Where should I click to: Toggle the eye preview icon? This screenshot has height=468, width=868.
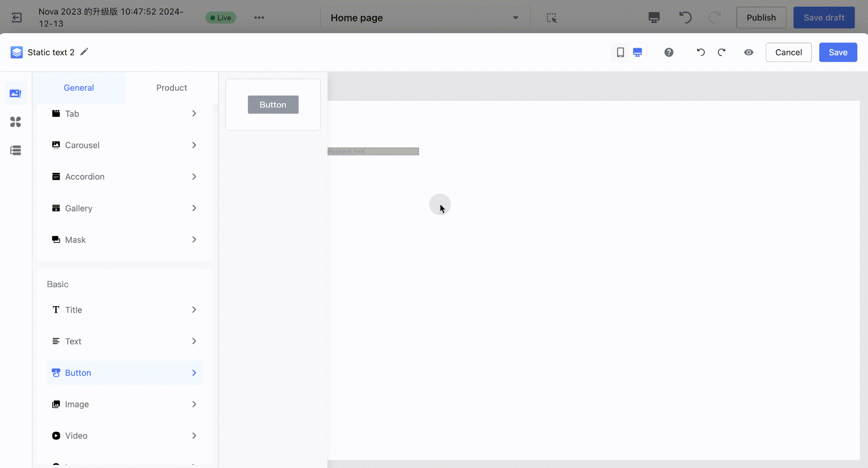click(x=748, y=52)
